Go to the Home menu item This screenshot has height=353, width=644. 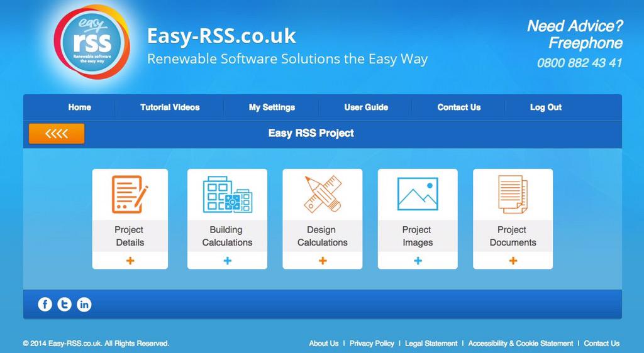point(80,107)
